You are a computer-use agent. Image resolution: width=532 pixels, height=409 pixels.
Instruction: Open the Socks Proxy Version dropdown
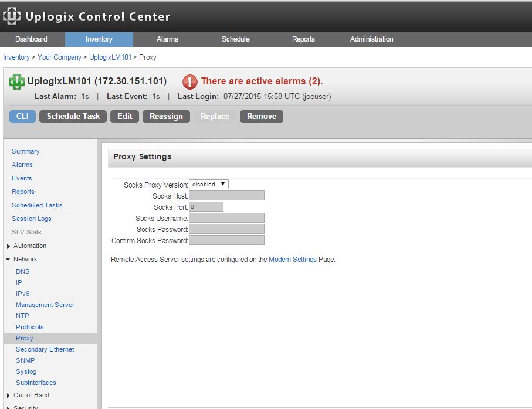[209, 185]
